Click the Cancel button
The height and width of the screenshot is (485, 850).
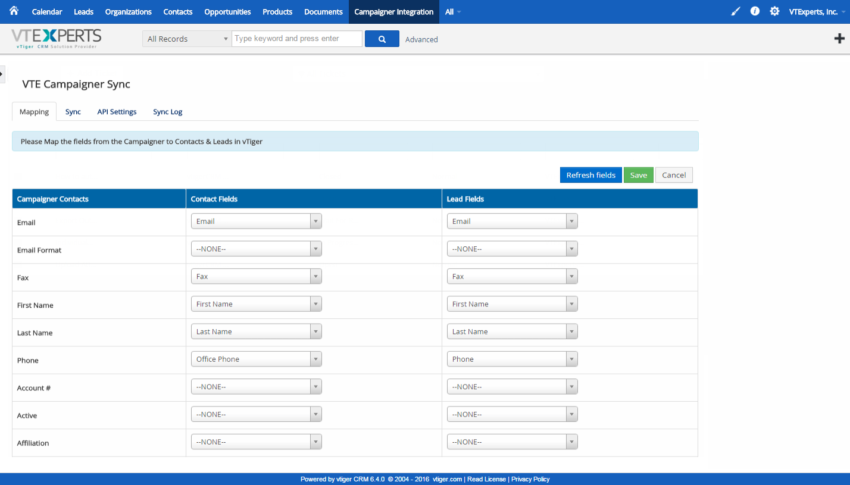(x=674, y=175)
